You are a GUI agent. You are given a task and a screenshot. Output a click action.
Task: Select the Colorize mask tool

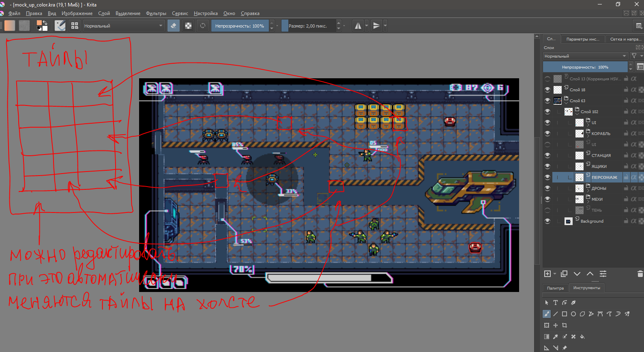(565, 337)
